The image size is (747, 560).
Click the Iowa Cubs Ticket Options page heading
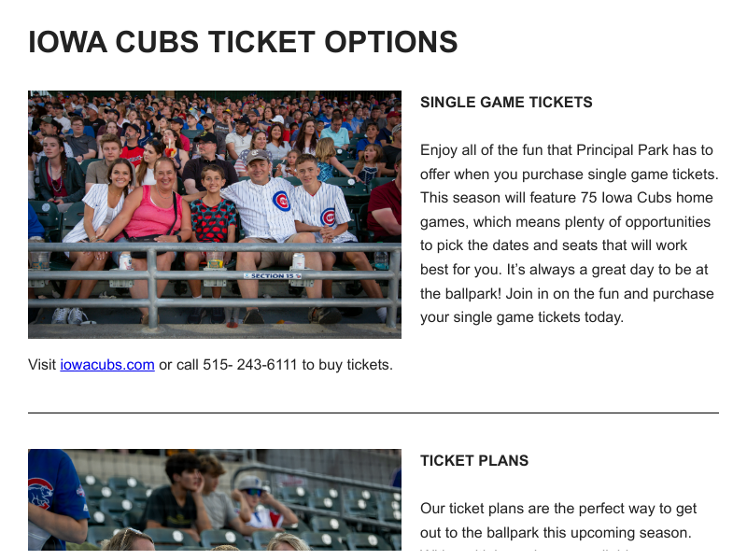pyautogui.click(x=243, y=42)
